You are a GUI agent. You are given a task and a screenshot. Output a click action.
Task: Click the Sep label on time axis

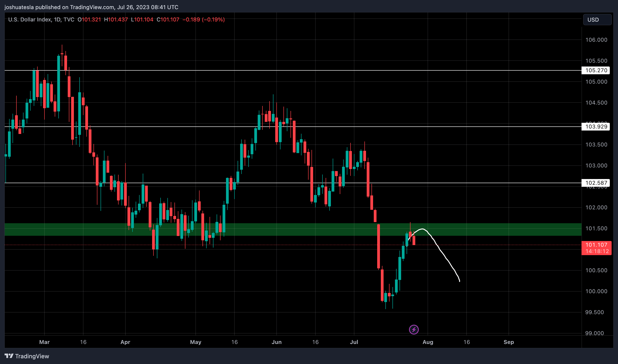click(509, 342)
